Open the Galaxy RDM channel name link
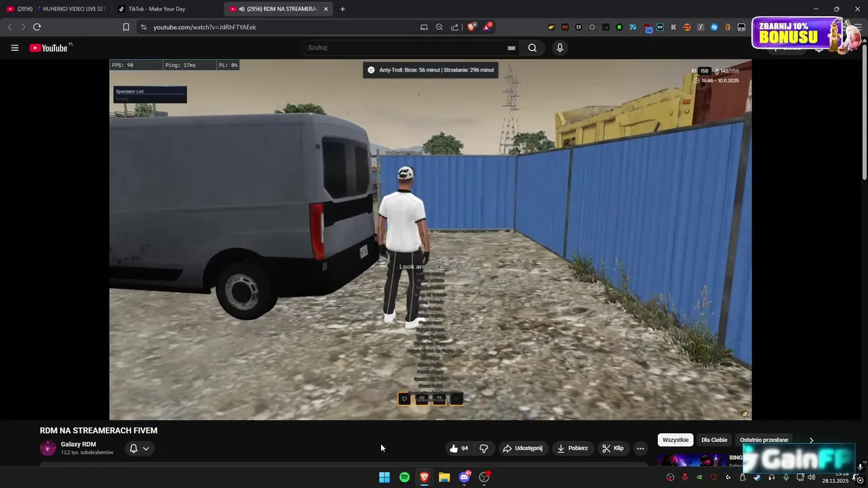 coord(79,444)
